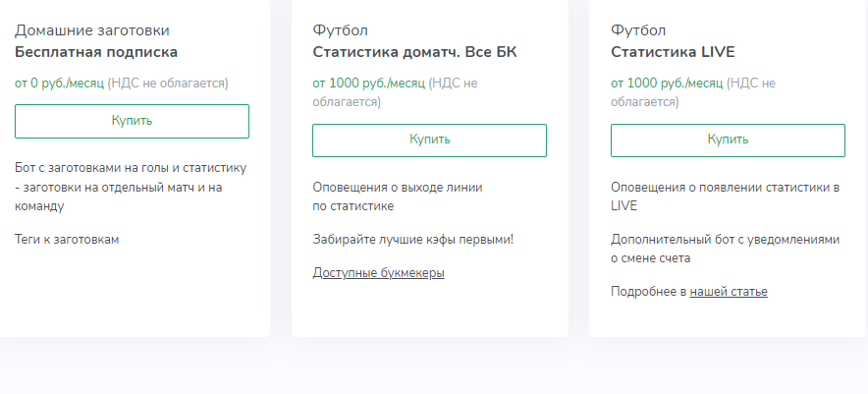This screenshot has height=394, width=868.
Task: Click Футбол label above Статистика доматч.
Action: 340,30
